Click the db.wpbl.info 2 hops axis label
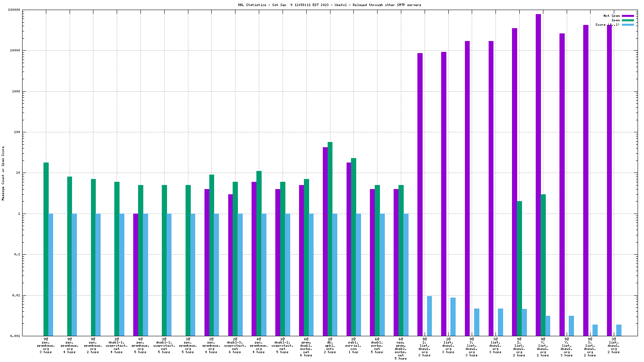The image size is (644, 362). point(330,346)
